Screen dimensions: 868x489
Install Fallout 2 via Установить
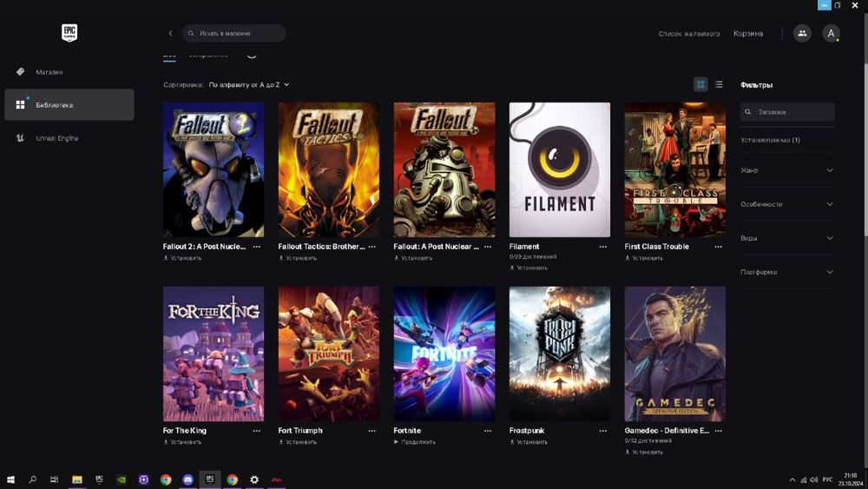pyautogui.click(x=182, y=258)
